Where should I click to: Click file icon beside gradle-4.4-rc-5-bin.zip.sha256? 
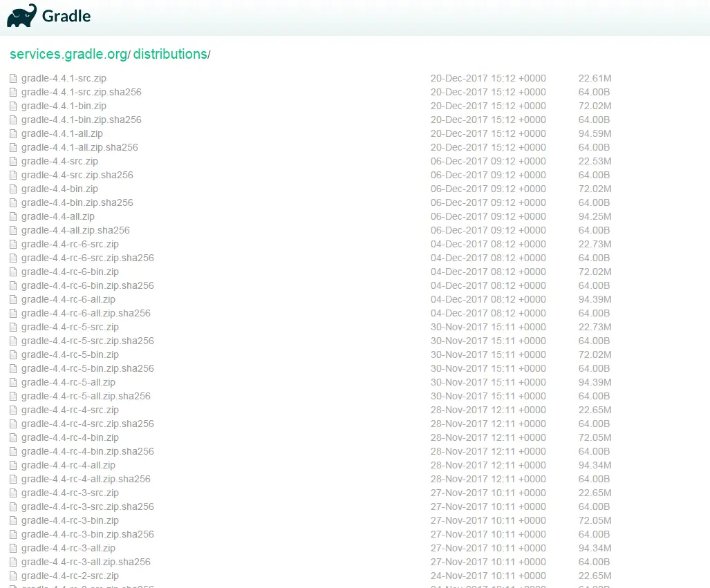coord(13,368)
